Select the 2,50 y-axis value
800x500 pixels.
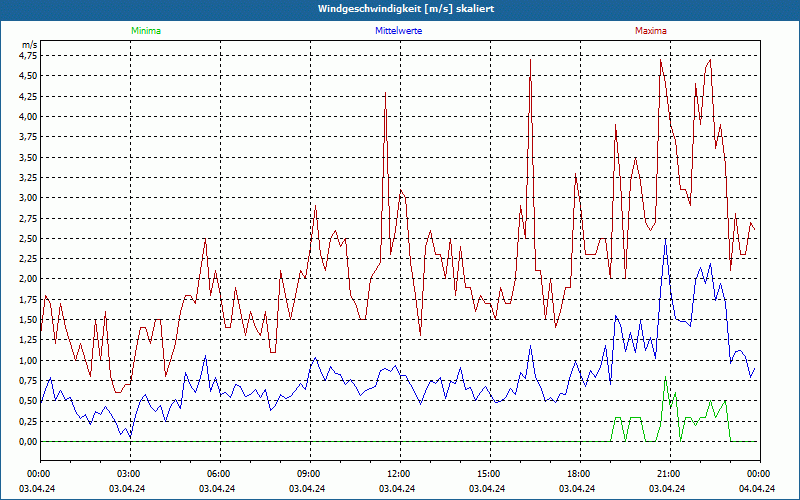pyautogui.click(x=28, y=238)
